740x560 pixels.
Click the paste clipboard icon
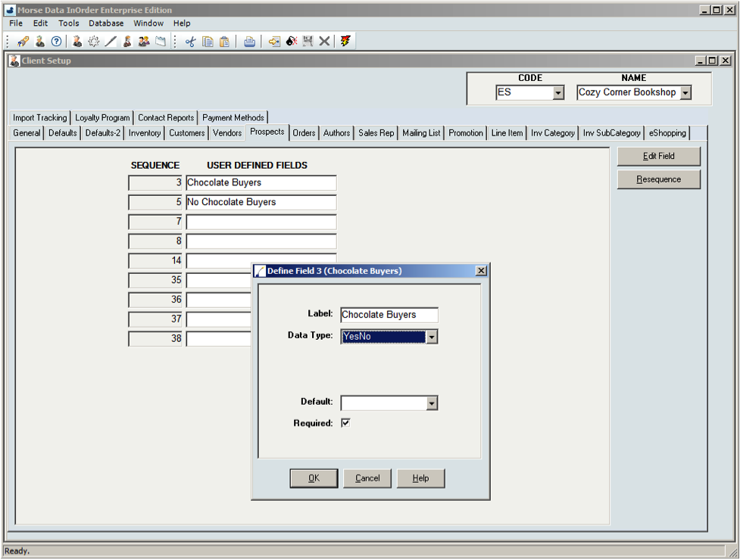coord(224,42)
